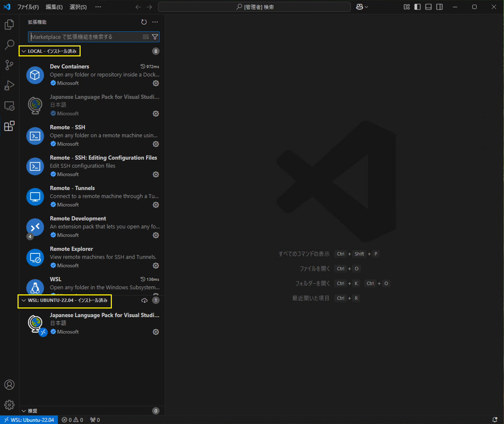Select the Remote - SSH extension

(92, 136)
